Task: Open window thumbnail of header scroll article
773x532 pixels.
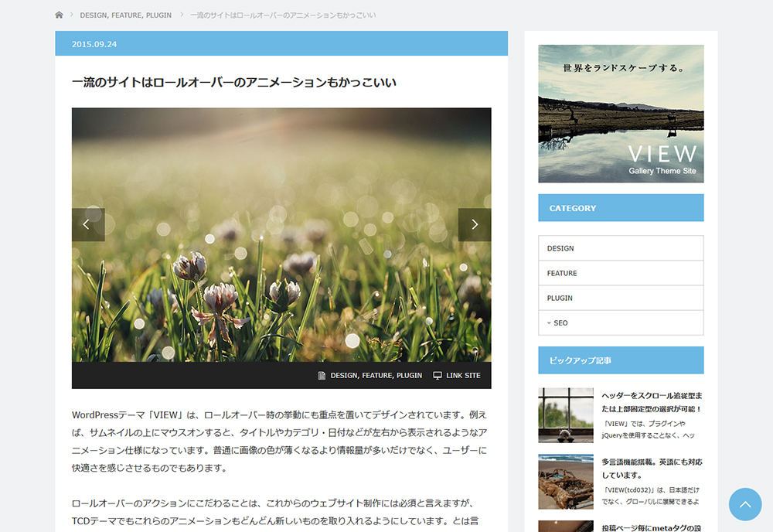Action: pyautogui.click(x=566, y=415)
